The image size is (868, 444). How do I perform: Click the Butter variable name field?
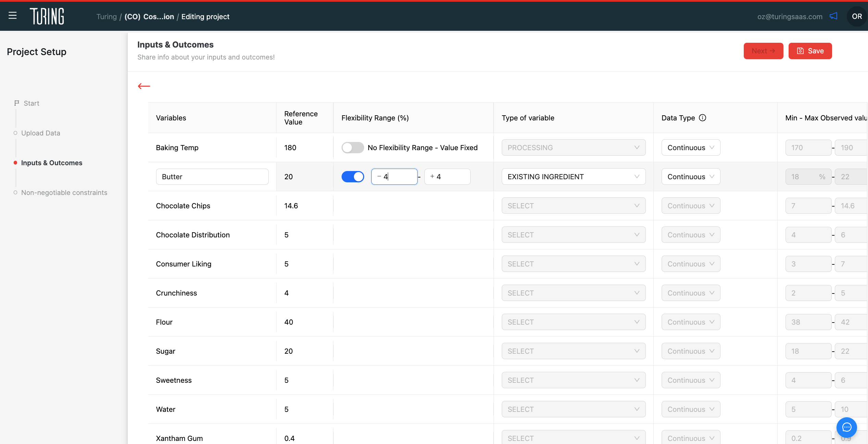pyautogui.click(x=212, y=177)
